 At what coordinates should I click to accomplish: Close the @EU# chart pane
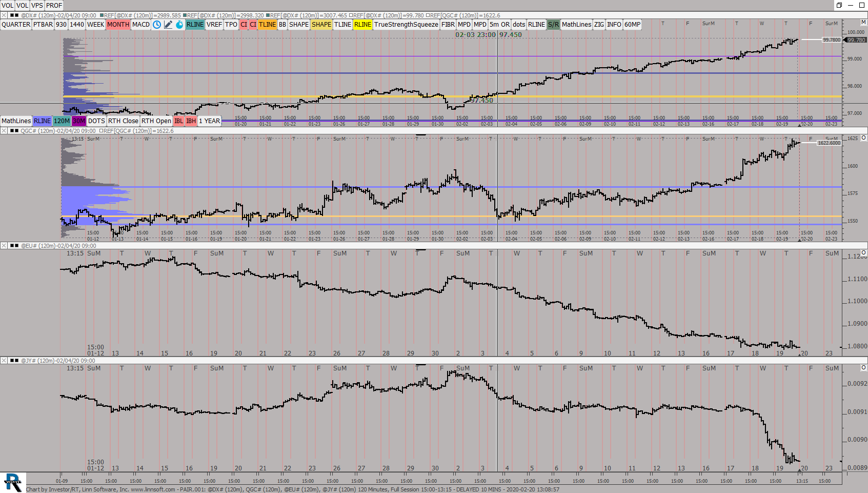(4, 246)
